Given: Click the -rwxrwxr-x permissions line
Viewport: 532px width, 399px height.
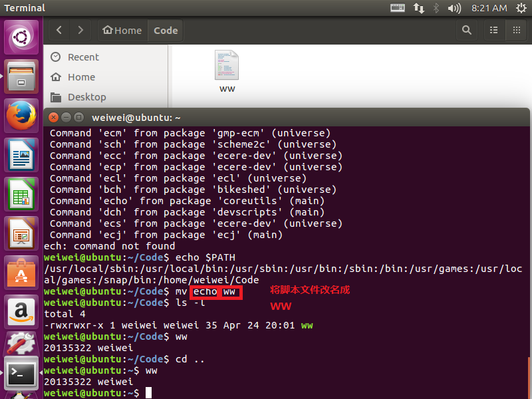Looking at the screenshot, I should (x=178, y=325).
